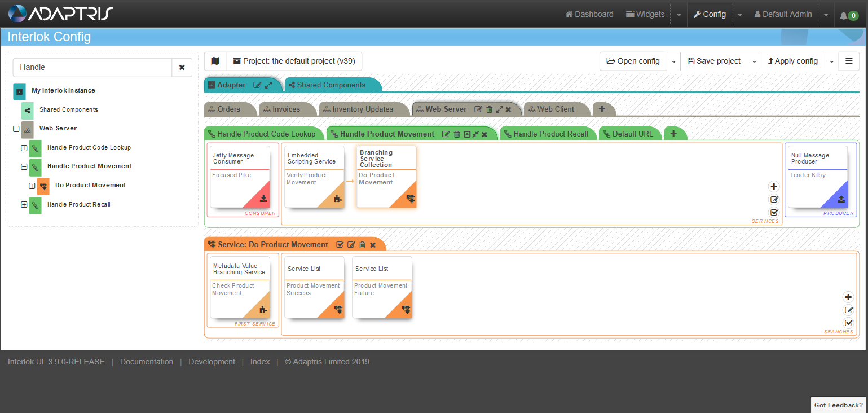This screenshot has width=868, height=413.
Task: Edit the workflow services collection
Action: (x=774, y=199)
